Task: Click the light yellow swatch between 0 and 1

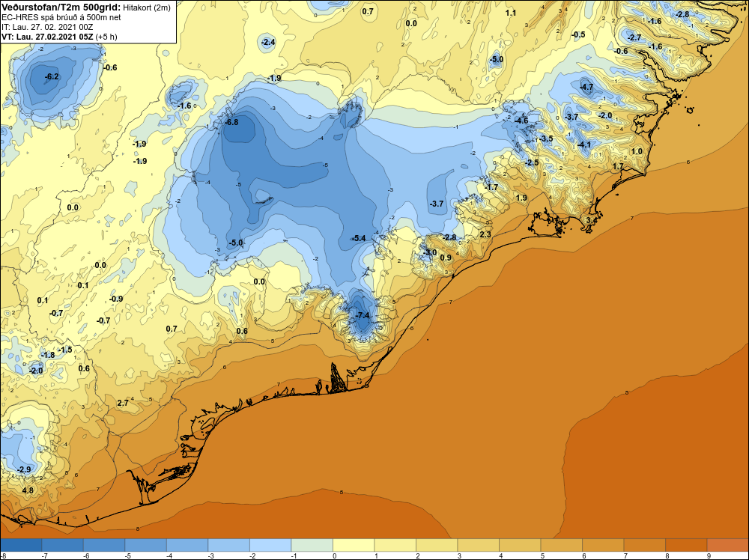Action: coord(354,545)
